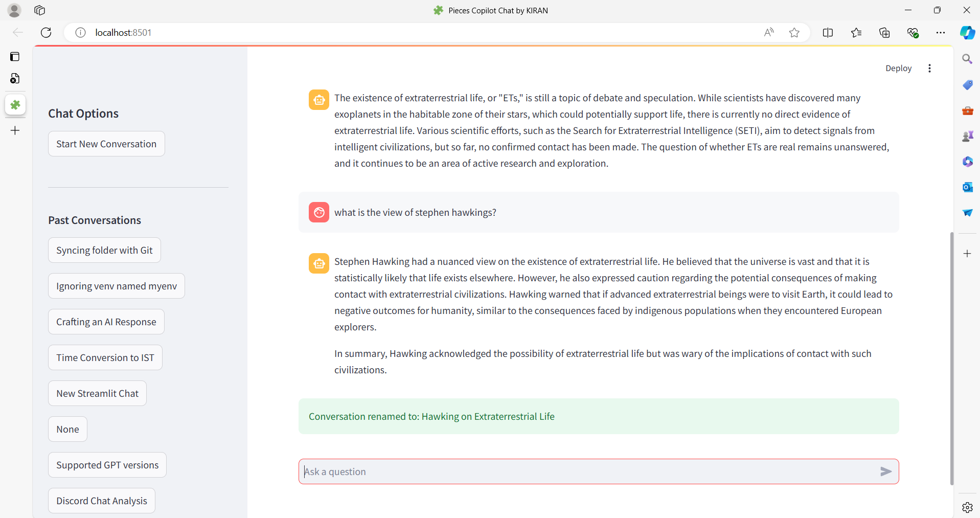
Task: Reload the page with refresh icon
Action: click(46, 33)
